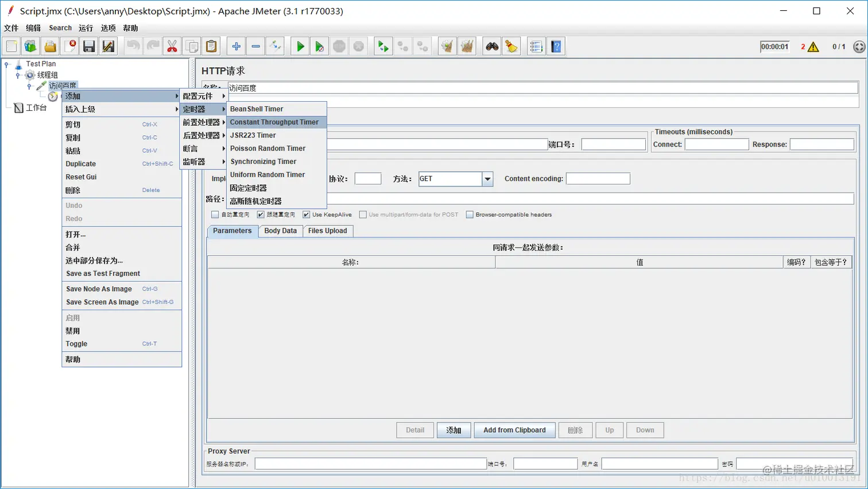Choose 固定定时器 from timer list
The image size is (868, 489).
[x=277, y=188]
